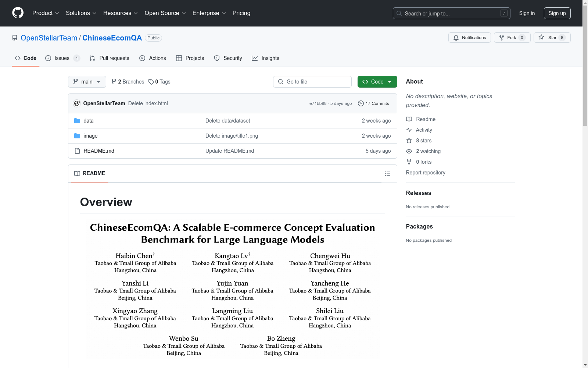The height and width of the screenshot is (368, 588).
Task: Click the commit author name OpenStellarTeam
Action: pos(104,103)
